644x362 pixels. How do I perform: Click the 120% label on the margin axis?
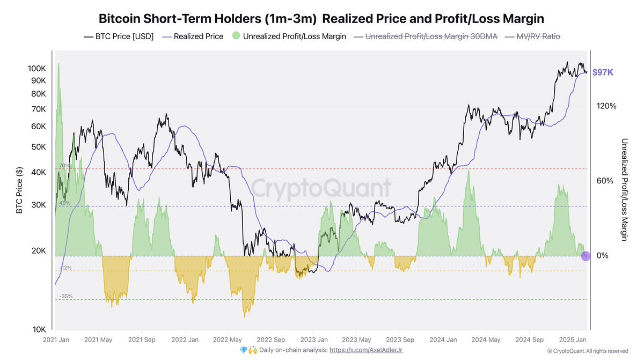pyautogui.click(x=606, y=106)
